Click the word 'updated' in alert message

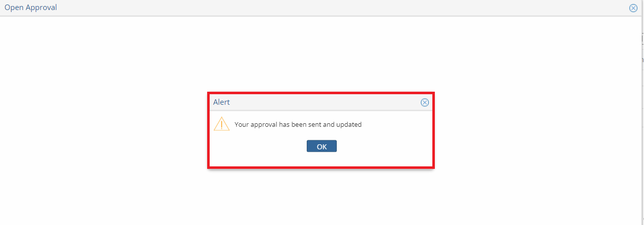[x=349, y=125]
